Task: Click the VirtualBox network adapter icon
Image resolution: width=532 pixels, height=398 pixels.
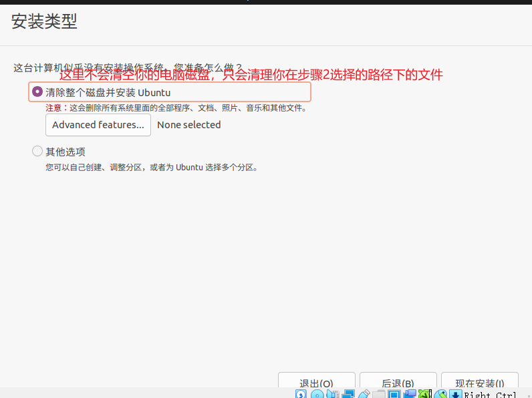Action: (348, 394)
